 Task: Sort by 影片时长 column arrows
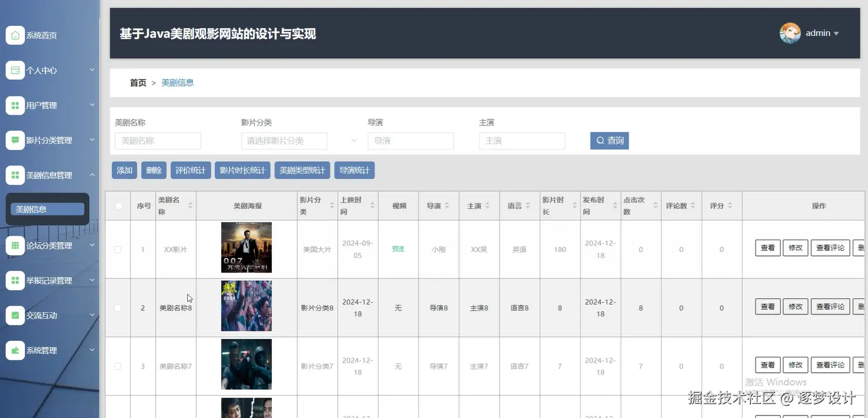574,205
